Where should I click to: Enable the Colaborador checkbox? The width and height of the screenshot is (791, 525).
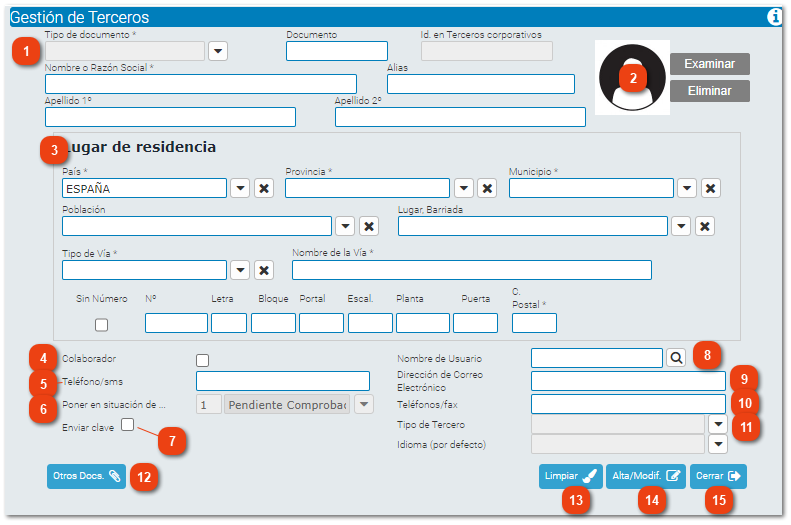pyautogui.click(x=202, y=360)
